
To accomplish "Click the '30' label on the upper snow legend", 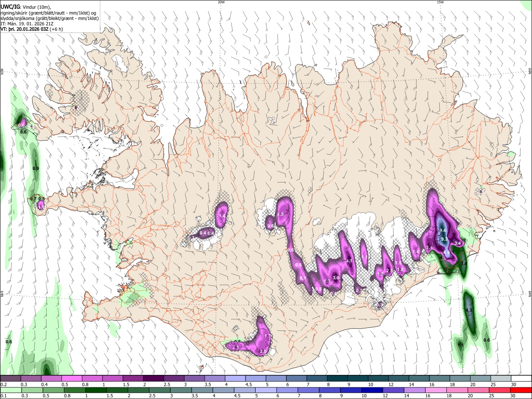I will 514,384.
